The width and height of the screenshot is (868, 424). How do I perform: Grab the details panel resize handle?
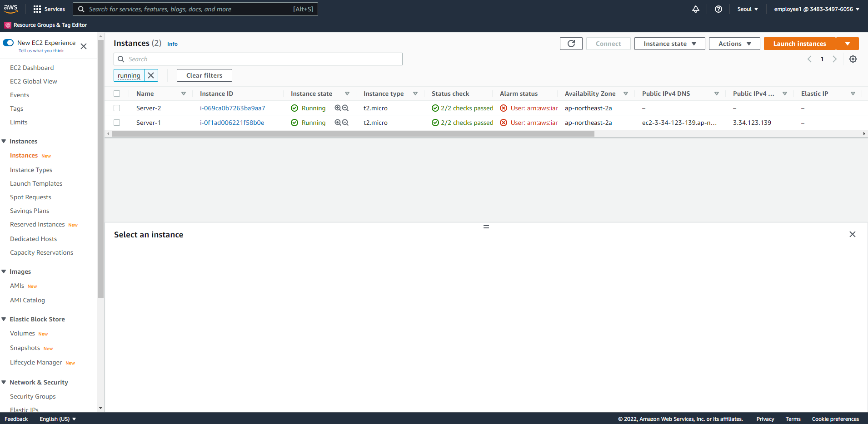tap(486, 227)
